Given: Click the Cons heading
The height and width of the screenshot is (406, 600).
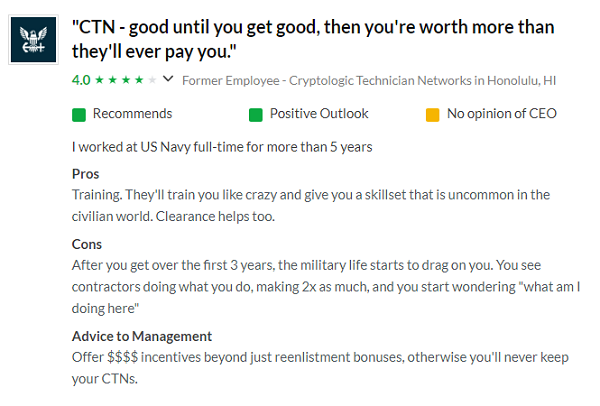Looking at the screenshot, I should 87,244.
